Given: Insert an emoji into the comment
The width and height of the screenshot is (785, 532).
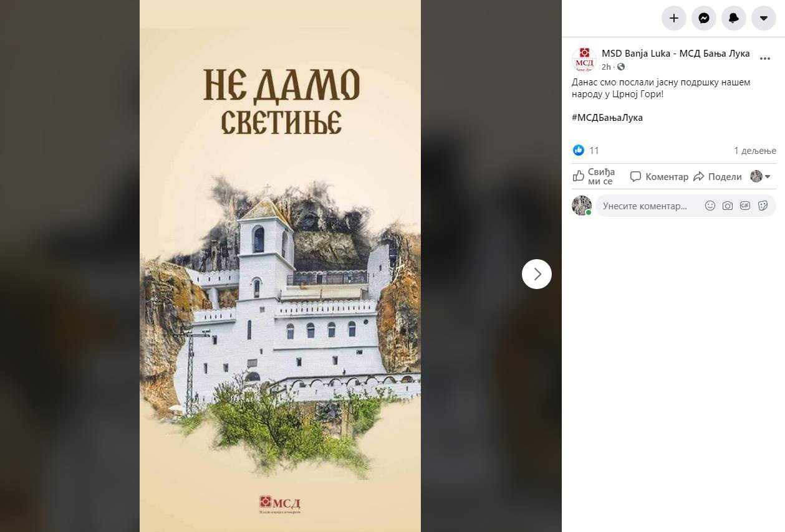Looking at the screenshot, I should [710, 206].
